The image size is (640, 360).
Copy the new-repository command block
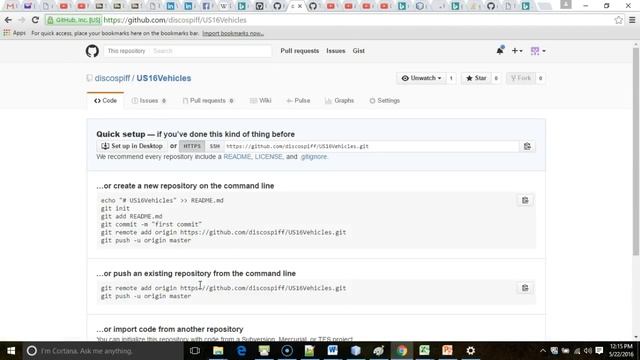point(525,200)
